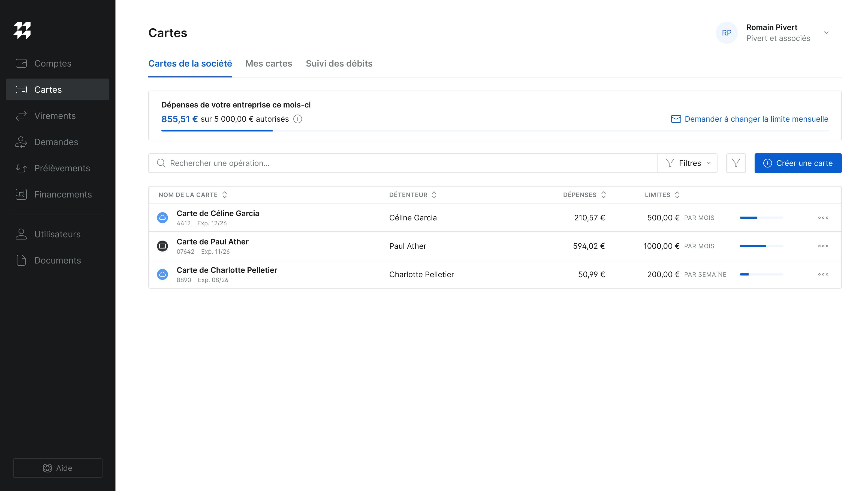
Task: Click the 855,51 € spending amount
Action: (180, 119)
